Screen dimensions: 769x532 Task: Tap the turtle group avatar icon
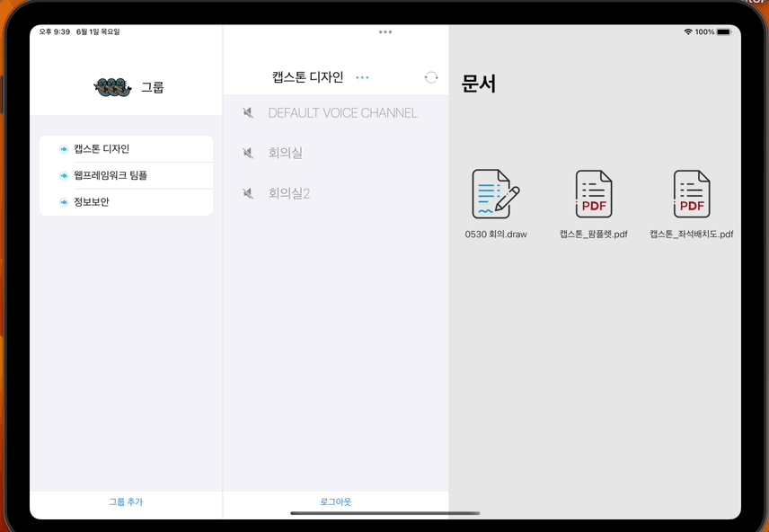[110, 86]
